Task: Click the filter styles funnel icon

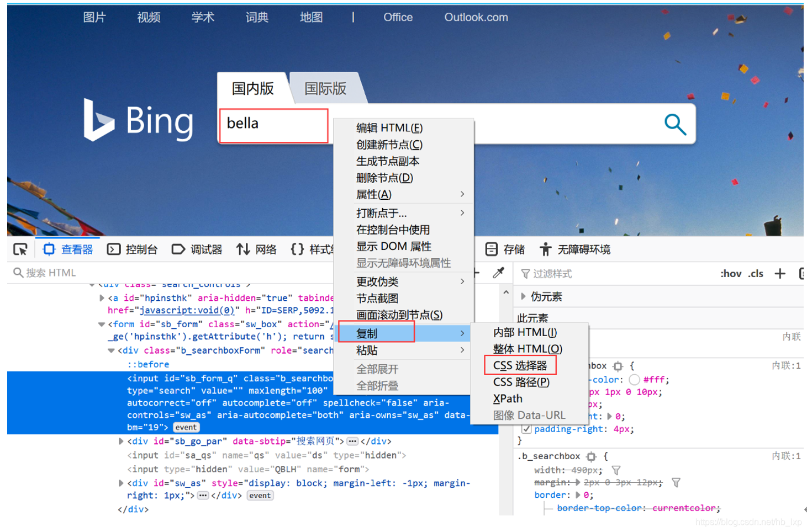Action: click(x=525, y=274)
